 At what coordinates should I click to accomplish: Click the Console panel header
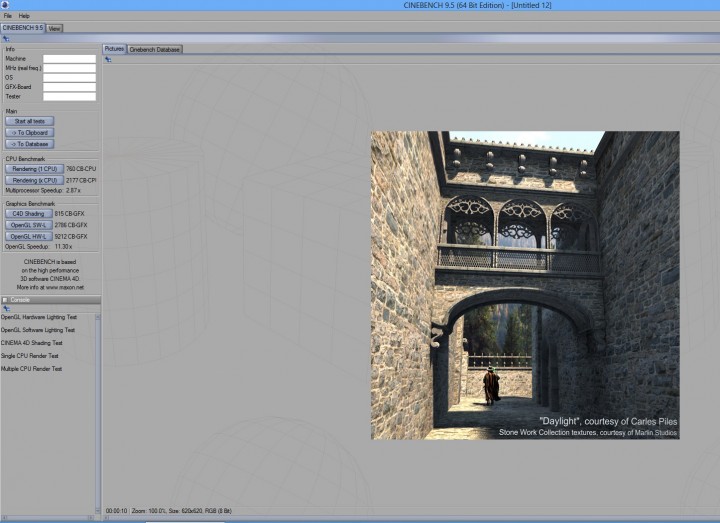pos(51,300)
